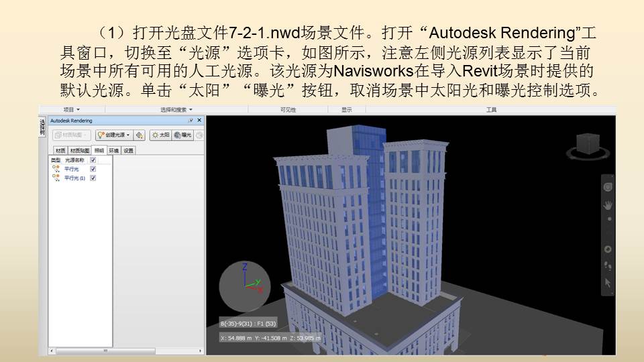The height and width of the screenshot is (362, 644).
Task: Click the right arrow of horizontal scrollbar
Action: 201,351
